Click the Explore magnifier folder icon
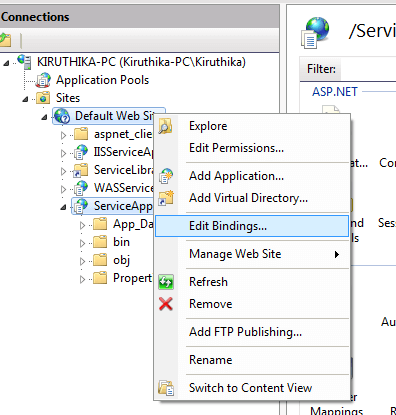396x415 pixels. click(x=165, y=126)
